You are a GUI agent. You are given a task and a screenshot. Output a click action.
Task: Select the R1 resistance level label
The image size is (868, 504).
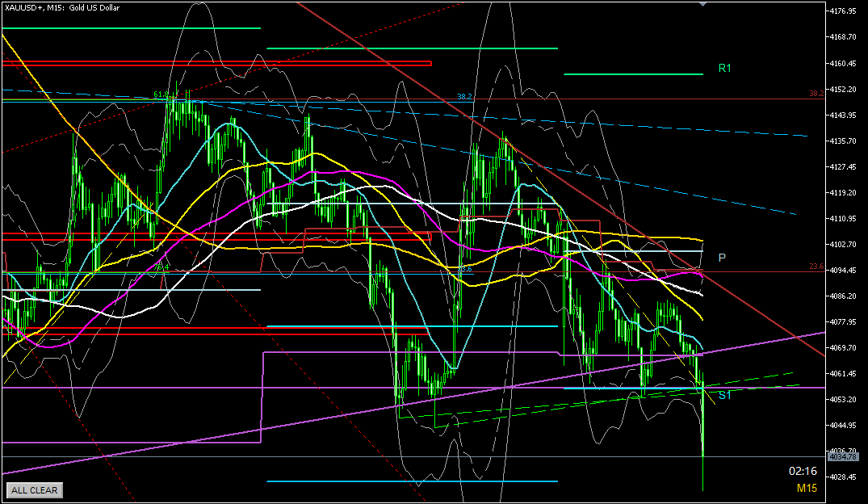coord(724,69)
